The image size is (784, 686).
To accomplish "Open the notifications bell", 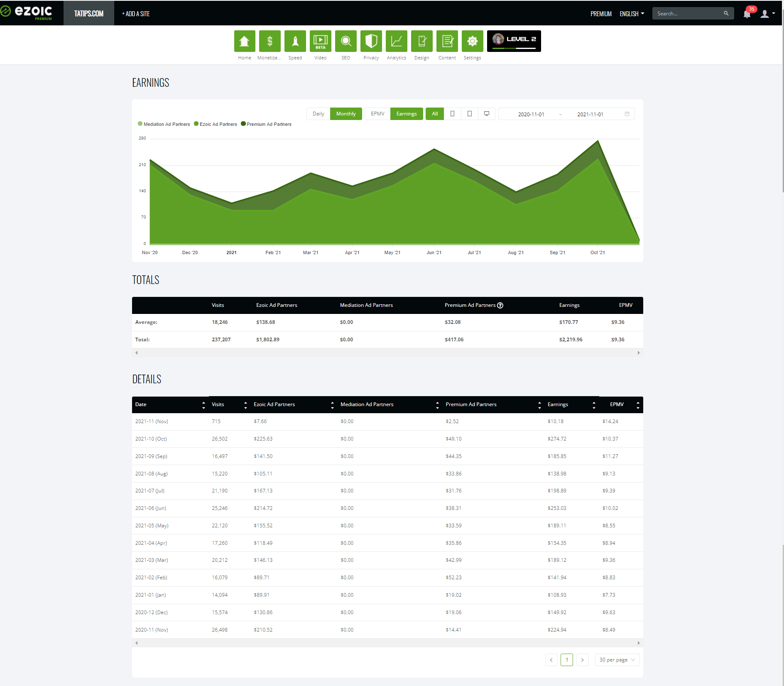I will pyautogui.click(x=747, y=14).
